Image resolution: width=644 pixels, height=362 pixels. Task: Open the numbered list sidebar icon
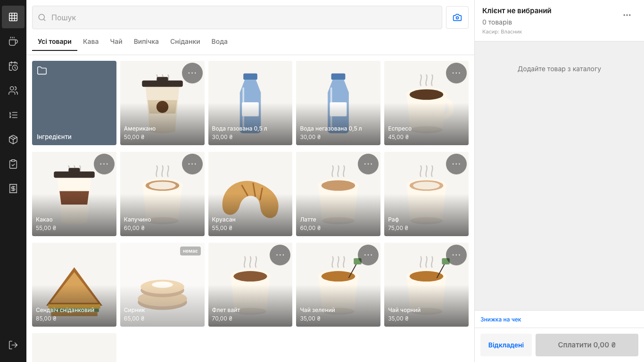coord(13,115)
